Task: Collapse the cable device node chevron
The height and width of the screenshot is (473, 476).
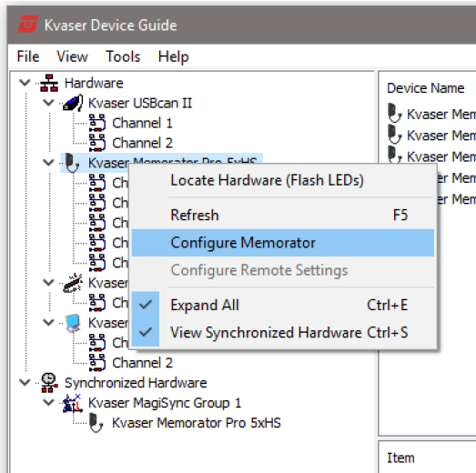Action: click(x=48, y=283)
